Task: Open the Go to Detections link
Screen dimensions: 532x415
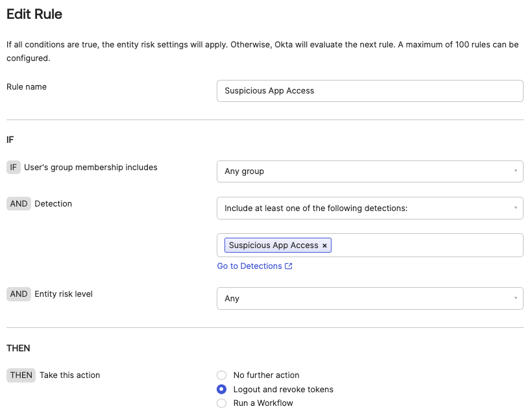Action: tap(250, 266)
